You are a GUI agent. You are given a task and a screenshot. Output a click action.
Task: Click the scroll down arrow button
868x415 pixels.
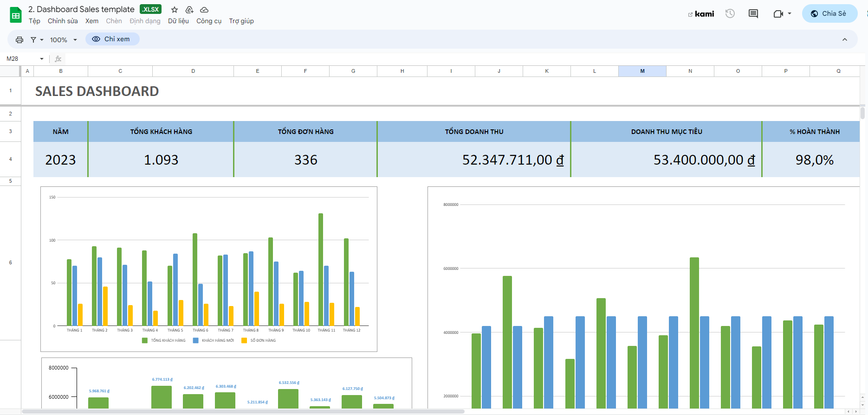coord(862,405)
